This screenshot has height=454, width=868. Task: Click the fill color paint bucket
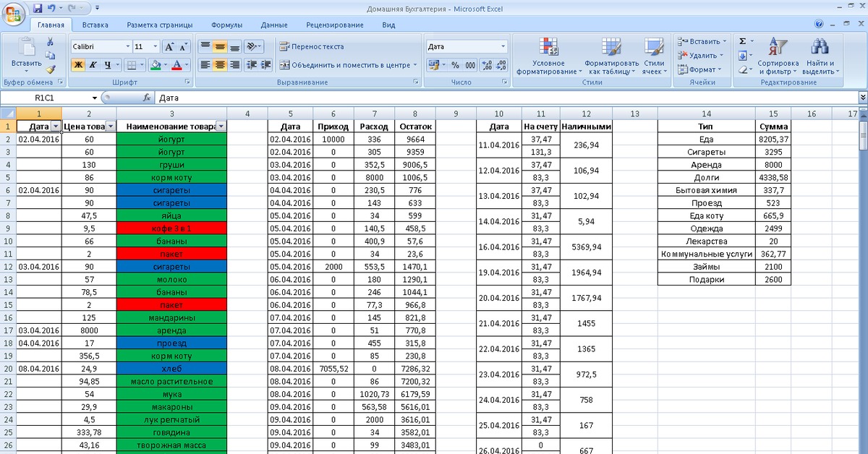[x=154, y=65]
